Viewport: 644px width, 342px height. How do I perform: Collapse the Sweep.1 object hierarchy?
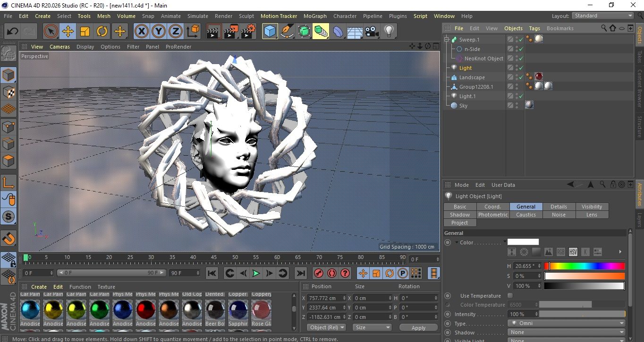[447, 40]
